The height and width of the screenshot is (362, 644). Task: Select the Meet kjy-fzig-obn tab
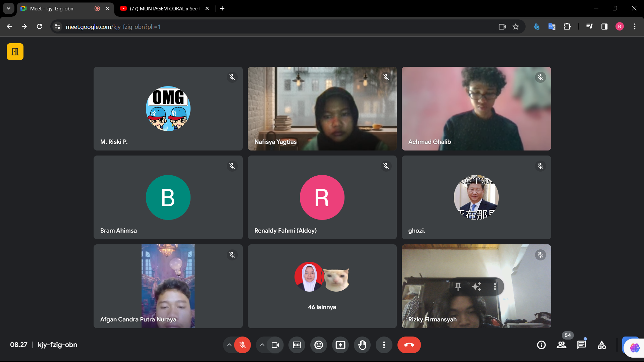52,8
